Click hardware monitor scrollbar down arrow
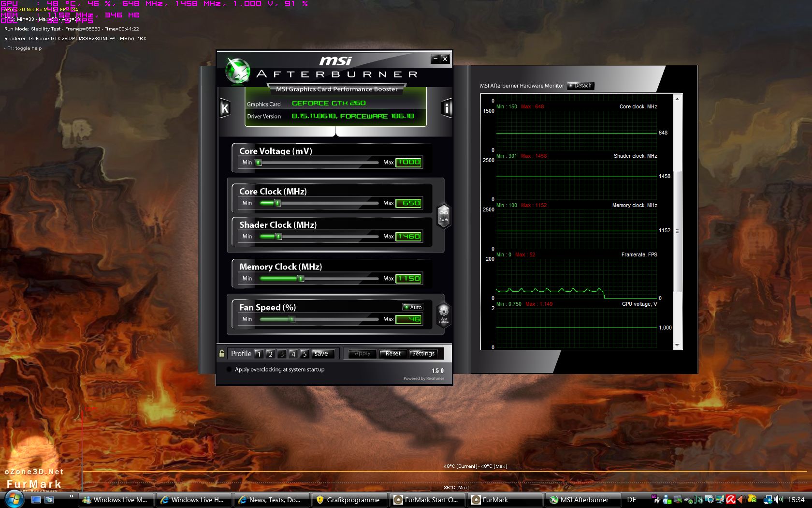 (x=677, y=345)
